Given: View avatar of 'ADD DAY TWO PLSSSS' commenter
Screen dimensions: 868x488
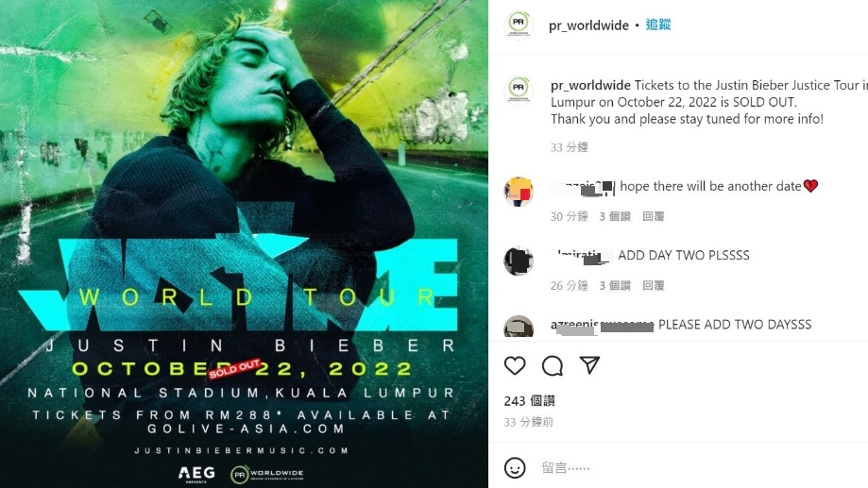Looking at the screenshot, I should [519, 261].
